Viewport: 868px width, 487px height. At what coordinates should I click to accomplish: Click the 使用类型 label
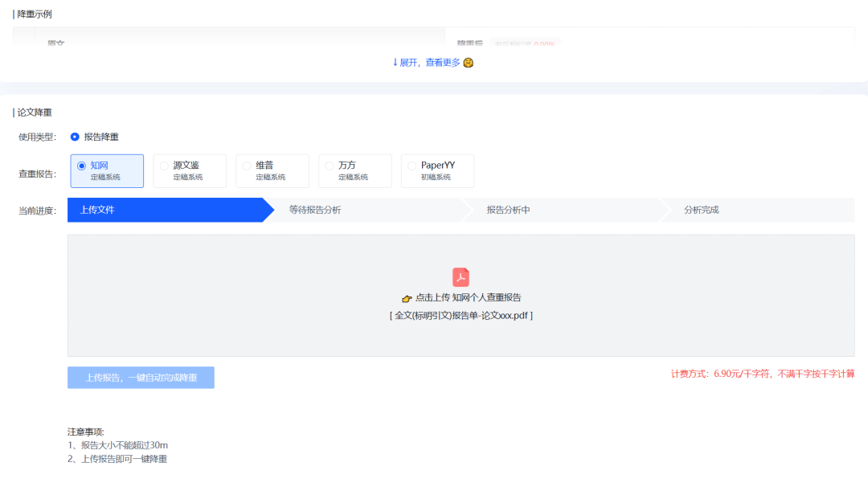pos(37,137)
